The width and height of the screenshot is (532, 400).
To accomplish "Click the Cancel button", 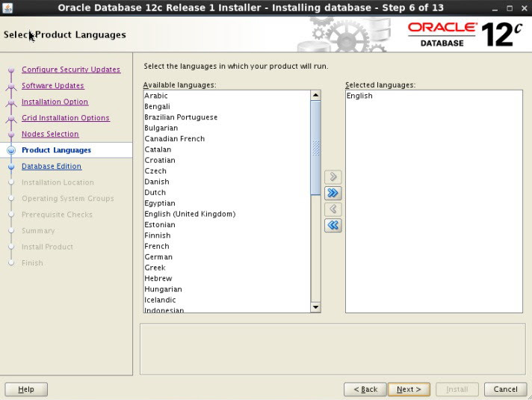I will [506, 389].
